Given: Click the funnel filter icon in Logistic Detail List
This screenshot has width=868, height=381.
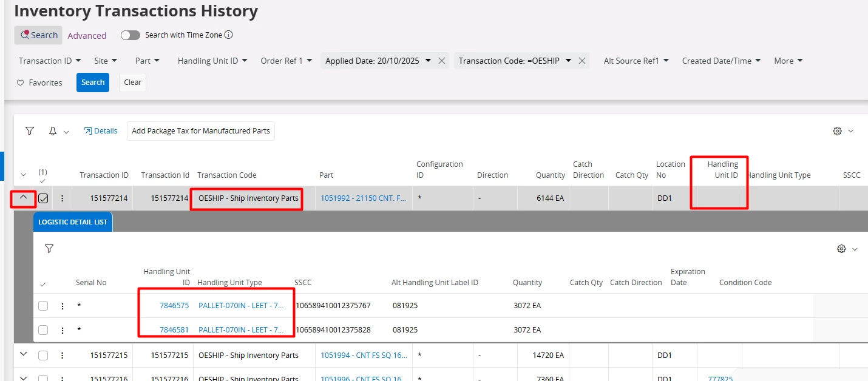Looking at the screenshot, I should [49, 249].
